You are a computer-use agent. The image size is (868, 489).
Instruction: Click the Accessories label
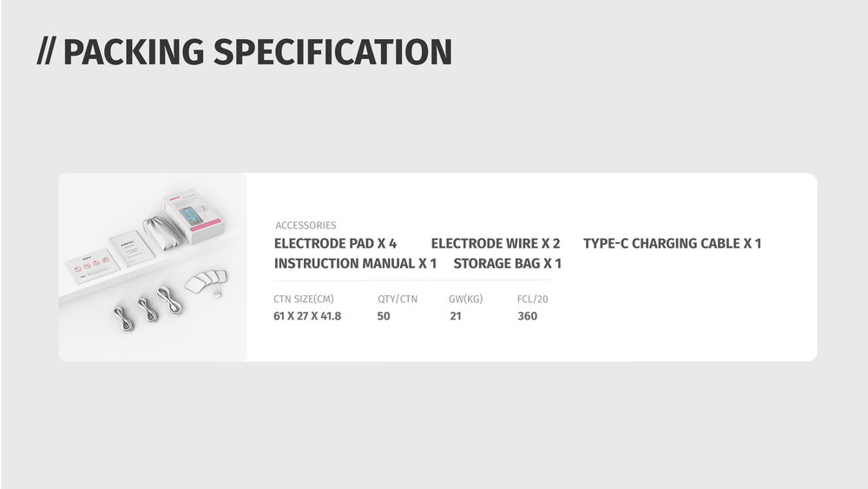point(306,226)
